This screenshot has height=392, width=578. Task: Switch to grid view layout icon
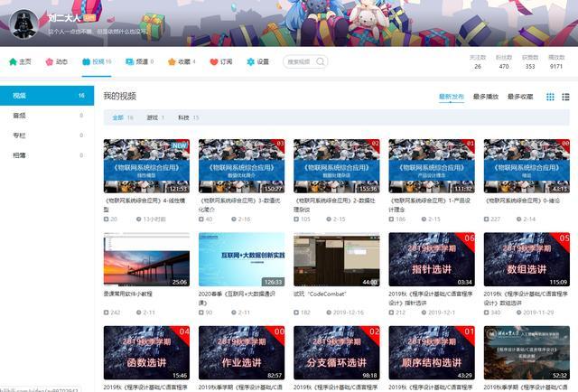(550, 96)
